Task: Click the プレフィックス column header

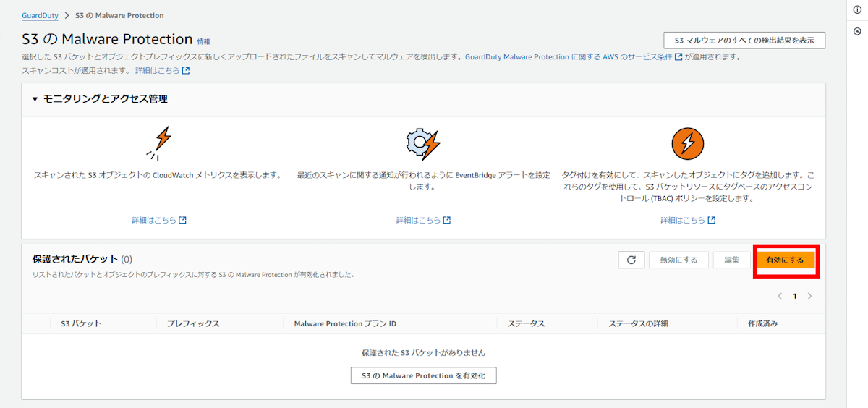Action: (x=193, y=323)
